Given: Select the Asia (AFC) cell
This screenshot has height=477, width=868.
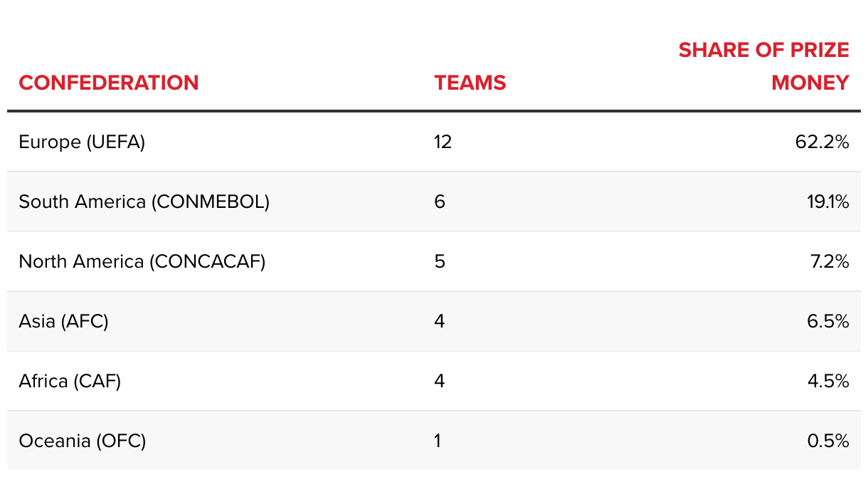Looking at the screenshot, I should click(64, 322).
